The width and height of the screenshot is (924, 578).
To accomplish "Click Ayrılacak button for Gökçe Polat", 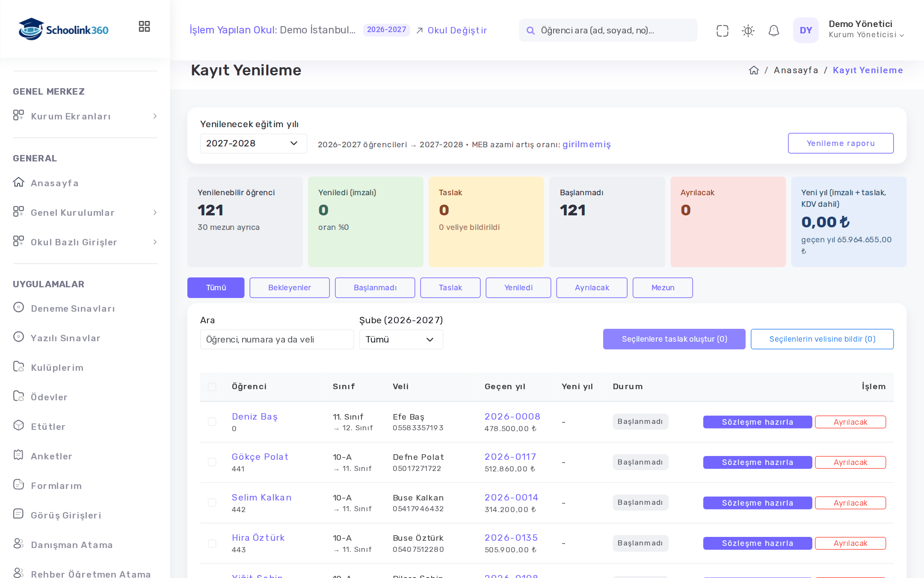I will [850, 462].
